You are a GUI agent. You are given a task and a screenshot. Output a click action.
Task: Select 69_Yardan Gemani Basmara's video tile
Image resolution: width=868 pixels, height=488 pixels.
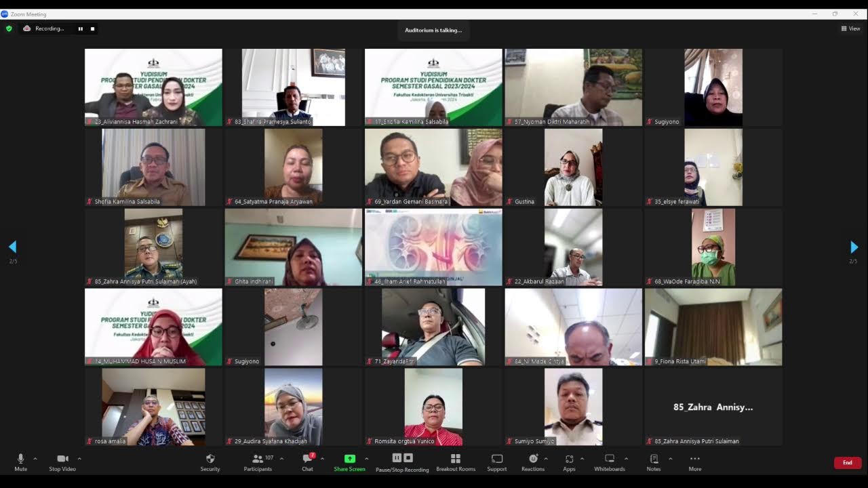(x=433, y=167)
